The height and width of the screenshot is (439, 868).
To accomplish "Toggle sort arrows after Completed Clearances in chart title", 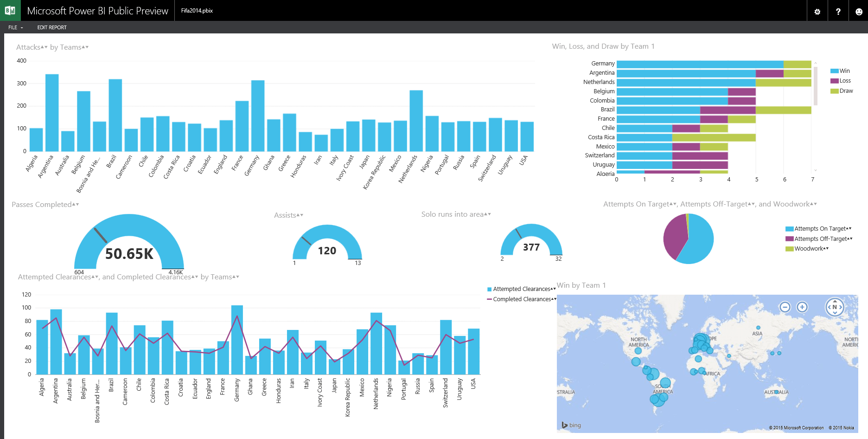I will coord(195,277).
